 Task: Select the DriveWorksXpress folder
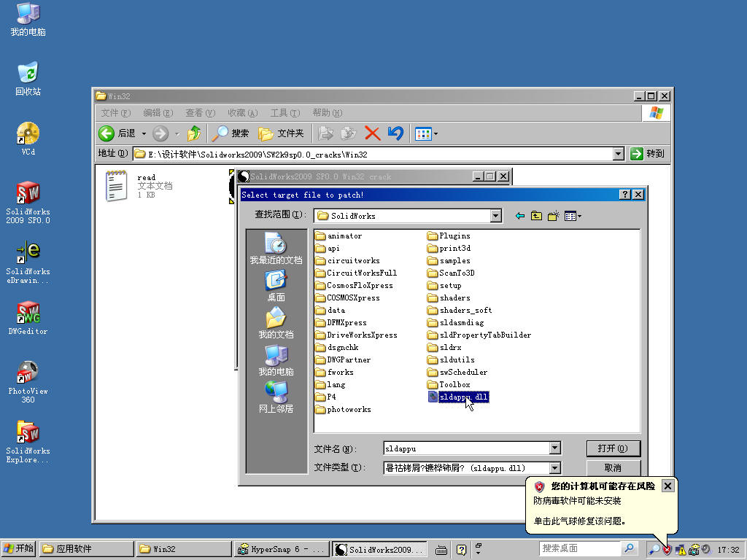click(x=356, y=335)
